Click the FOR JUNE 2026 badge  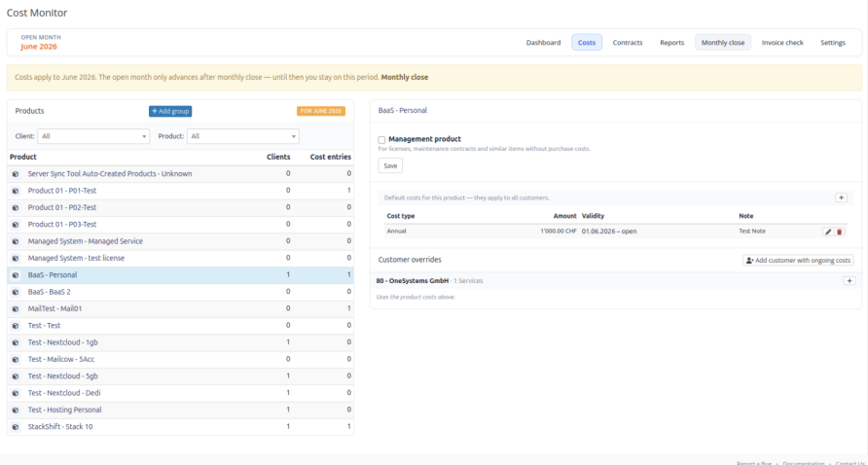[321, 111]
